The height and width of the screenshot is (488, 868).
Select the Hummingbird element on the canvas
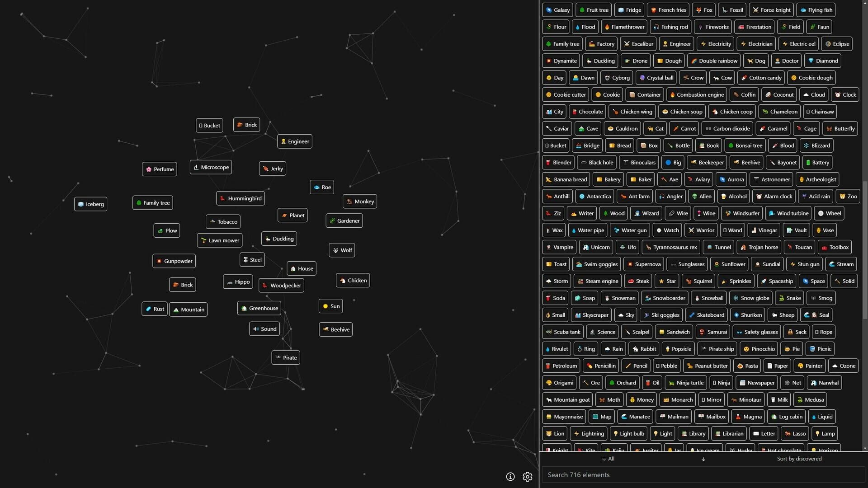coord(241,198)
